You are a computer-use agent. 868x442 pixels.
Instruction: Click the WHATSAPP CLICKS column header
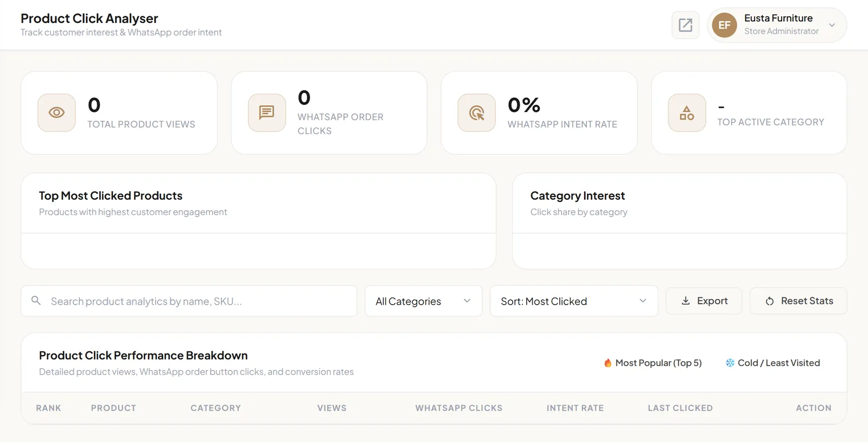(x=459, y=408)
